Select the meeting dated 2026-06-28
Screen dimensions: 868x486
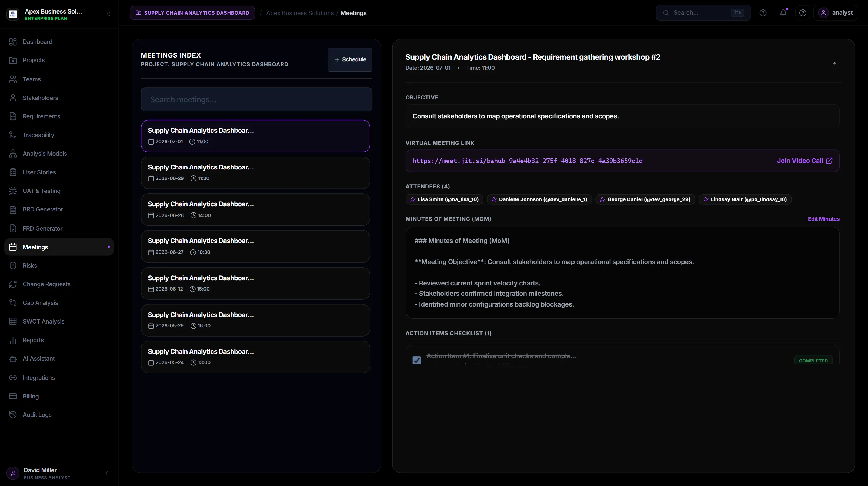255,210
